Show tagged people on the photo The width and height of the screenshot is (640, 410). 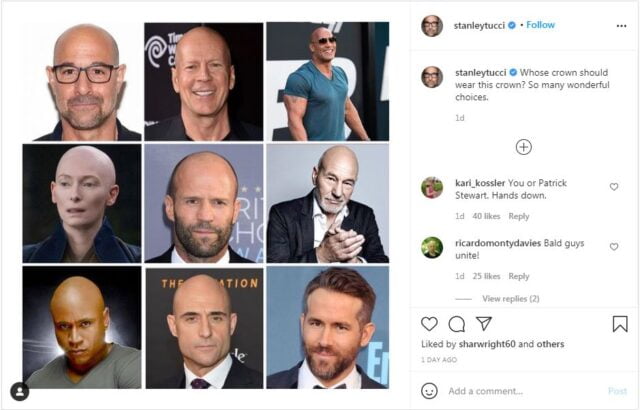[19, 392]
